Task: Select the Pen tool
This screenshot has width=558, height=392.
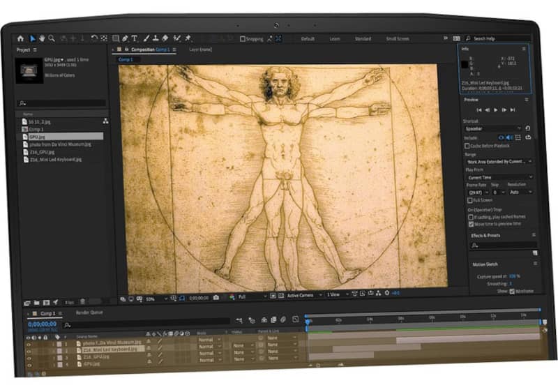Action: pos(125,38)
